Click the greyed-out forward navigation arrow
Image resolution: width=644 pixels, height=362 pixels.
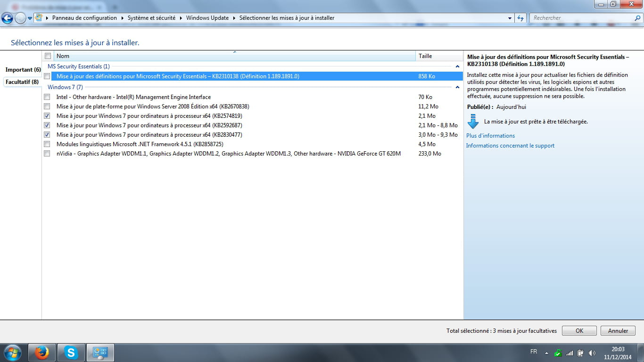click(x=20, y=18)
